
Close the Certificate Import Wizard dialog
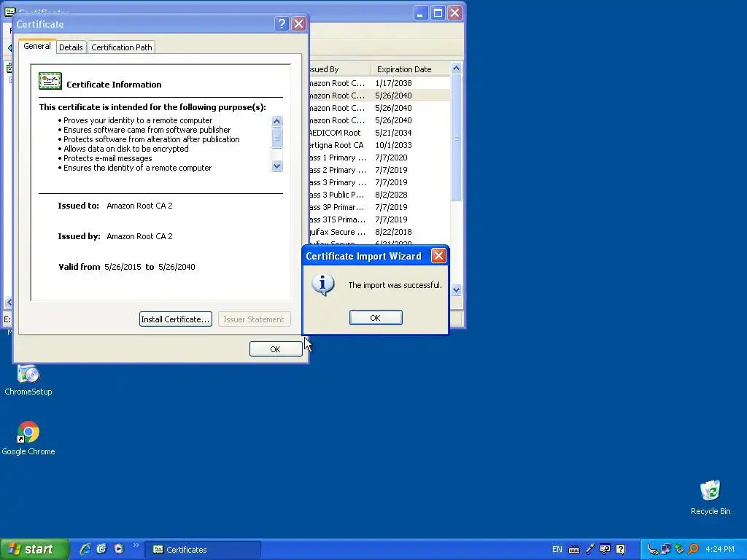point(438,256)
